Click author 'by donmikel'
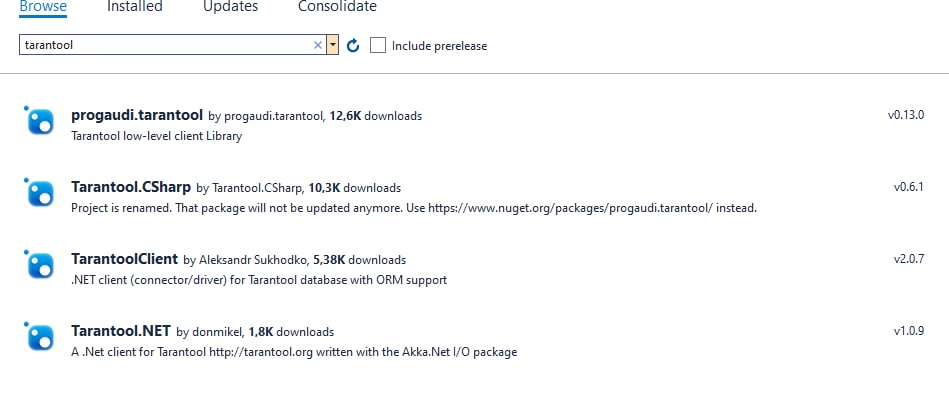This screenshot has width=949, height=410. (x=211, y=332)
